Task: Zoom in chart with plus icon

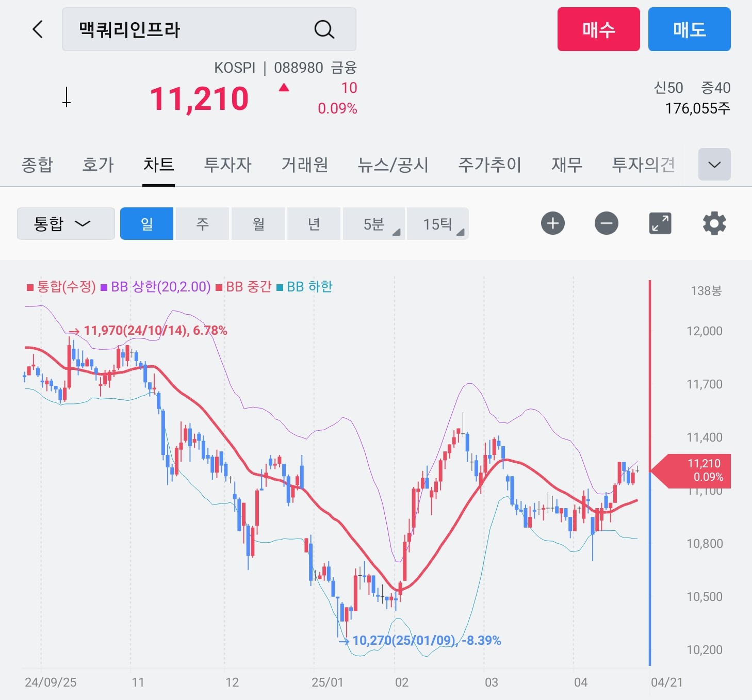Action: pos(553,223)
